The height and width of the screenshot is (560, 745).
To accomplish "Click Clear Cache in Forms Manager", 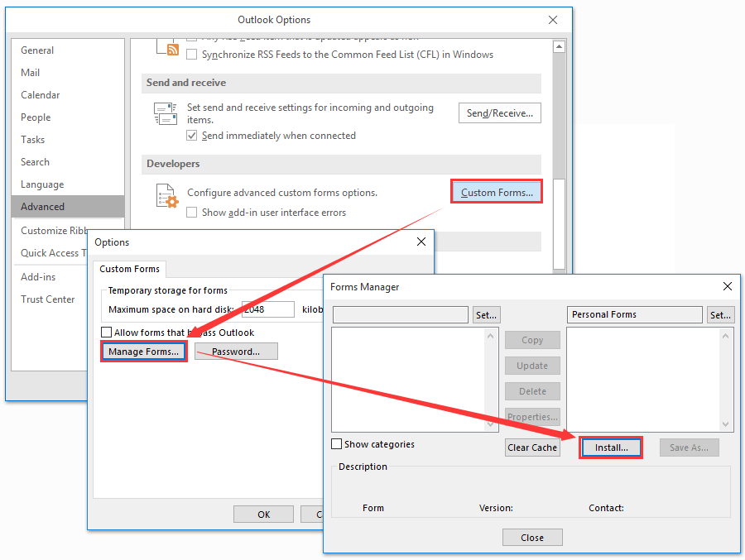I will [x=532, y=447].
